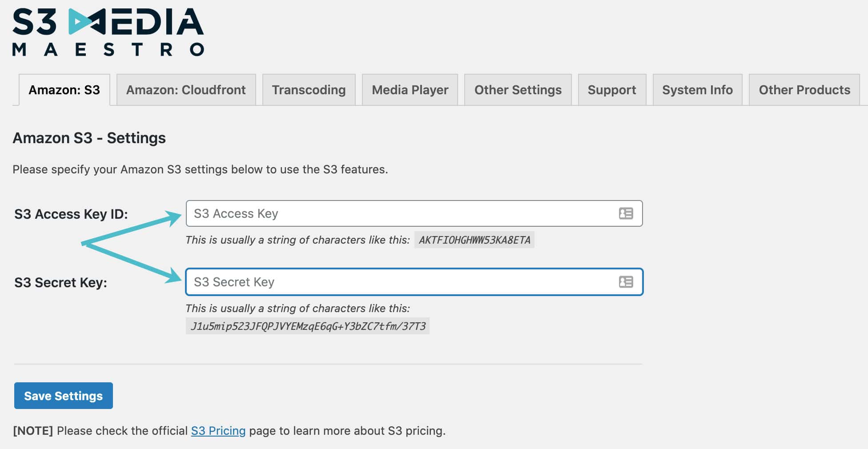Click the [NOTE] text about S3 pricing
This screenshot has height=449, width=868.
[229, 431]
